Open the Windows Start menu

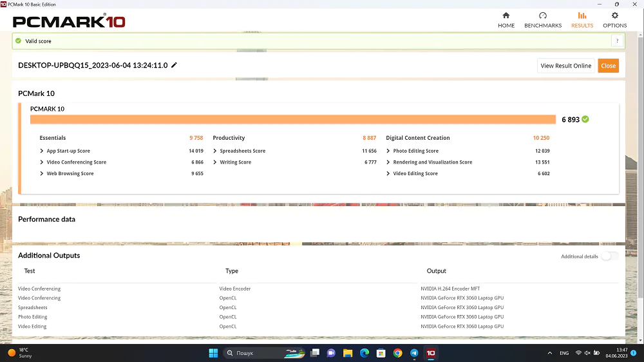(x=213, y=353)
